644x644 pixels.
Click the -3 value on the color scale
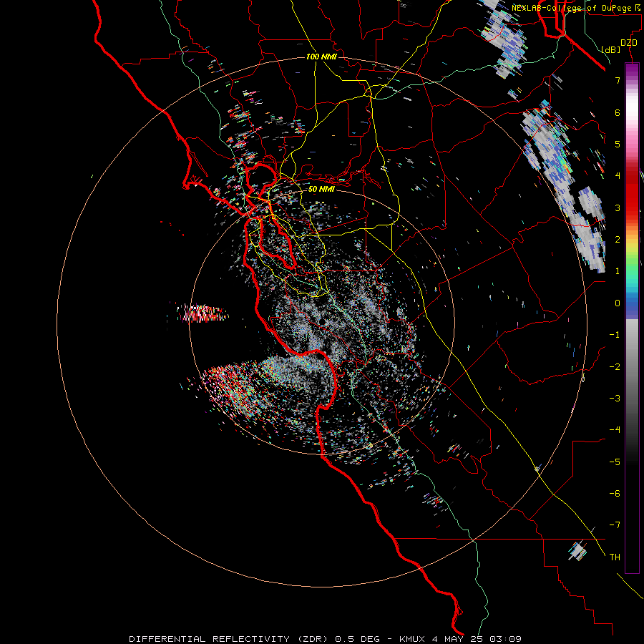point(615,399)
